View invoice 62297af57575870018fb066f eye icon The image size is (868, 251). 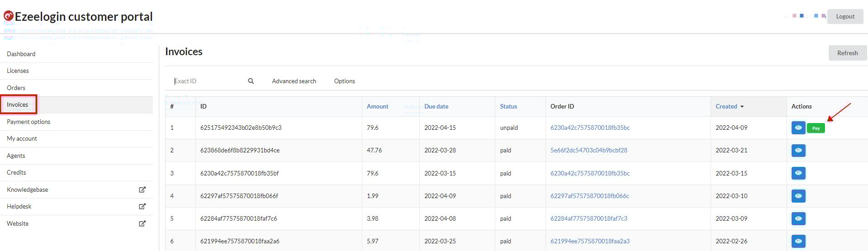pos(798,196)
